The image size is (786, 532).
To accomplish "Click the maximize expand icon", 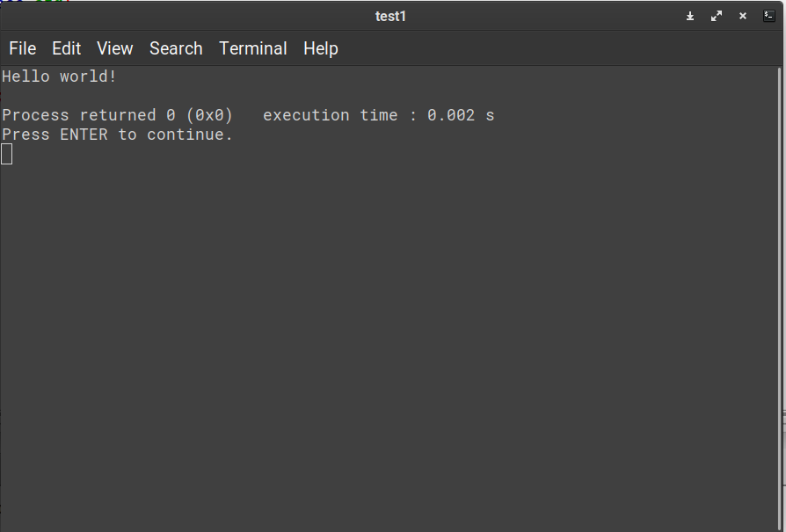I will (717, 16).
